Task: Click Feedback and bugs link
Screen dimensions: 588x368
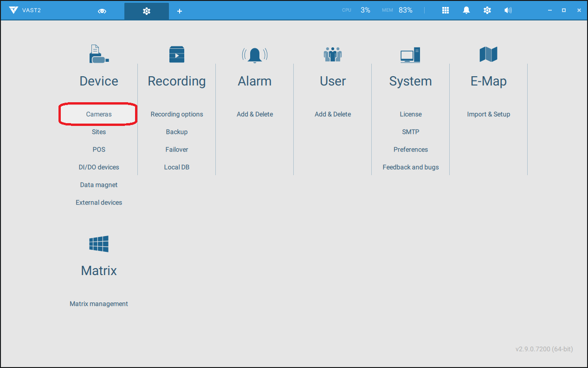Action: click(x=411, y=167)
